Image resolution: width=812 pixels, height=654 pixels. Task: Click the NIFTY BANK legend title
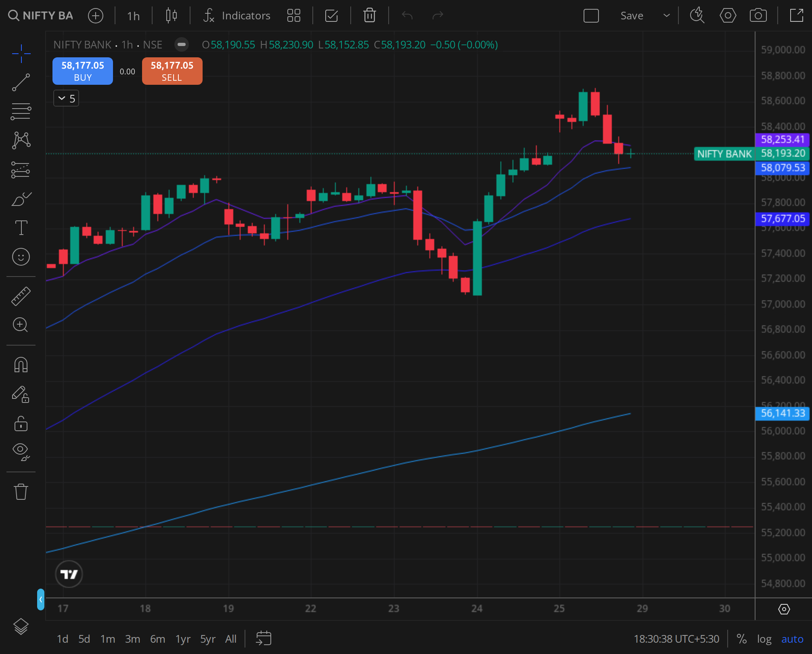(82, 44)
